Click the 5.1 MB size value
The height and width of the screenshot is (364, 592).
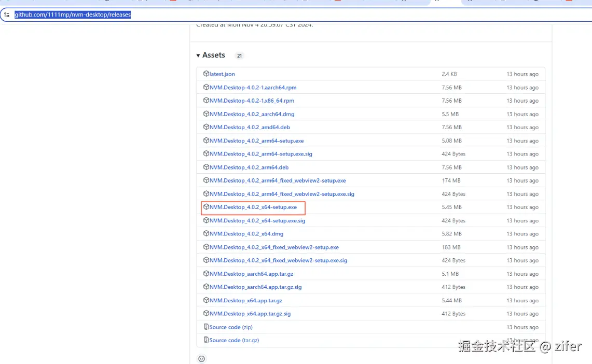(x=450, y=274)
